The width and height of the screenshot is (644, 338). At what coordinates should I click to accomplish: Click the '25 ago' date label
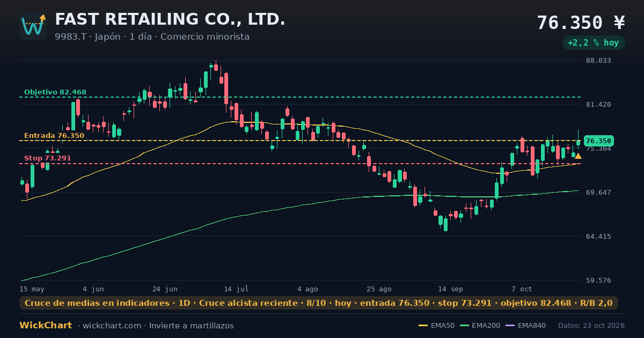(379, 289)
